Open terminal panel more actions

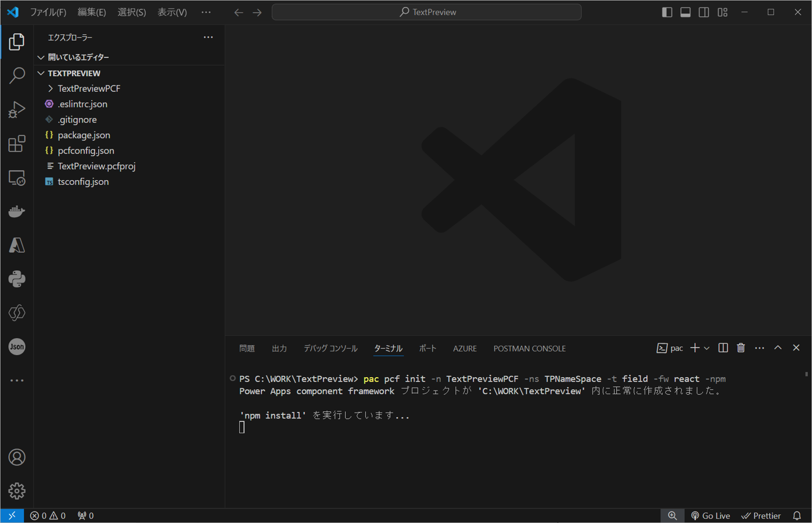760,348
